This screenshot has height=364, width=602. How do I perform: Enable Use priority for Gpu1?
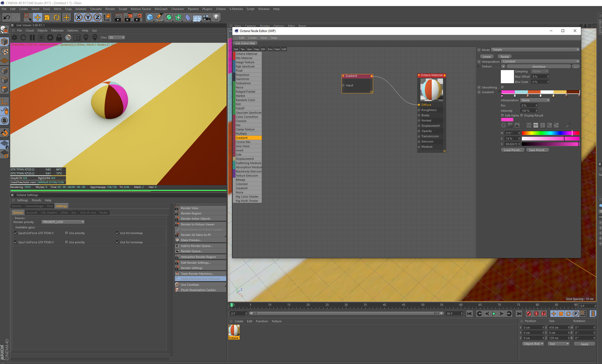pos(67,242)
